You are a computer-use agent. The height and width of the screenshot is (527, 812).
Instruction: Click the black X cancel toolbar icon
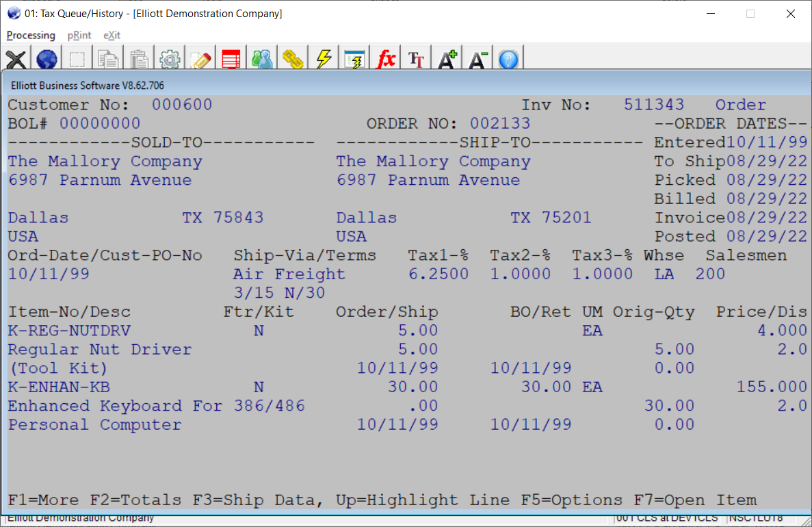16,59
